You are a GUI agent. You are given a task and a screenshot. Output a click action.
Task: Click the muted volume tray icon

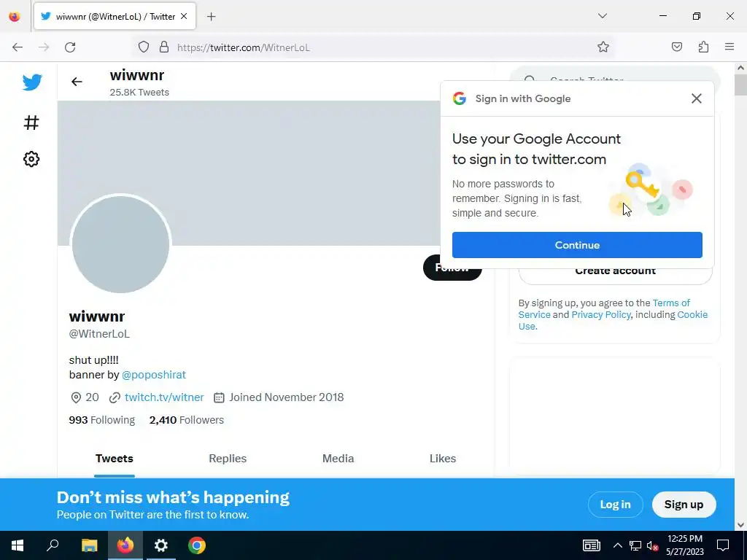[x=652, y=545]
